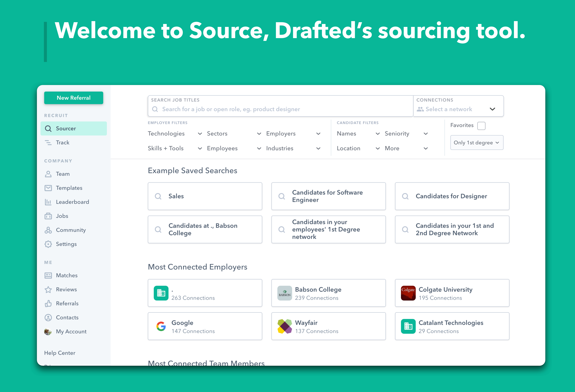Click the Community circles icon
Image resolution: width=575 pixels, height=392 pixels.
pyautogui.click(x=48, y=230)
